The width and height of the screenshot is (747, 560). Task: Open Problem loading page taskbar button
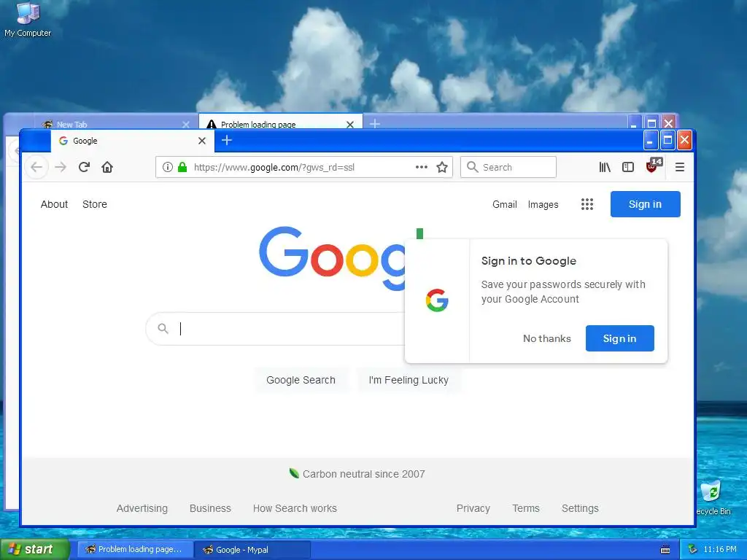(x=135, y=550)
